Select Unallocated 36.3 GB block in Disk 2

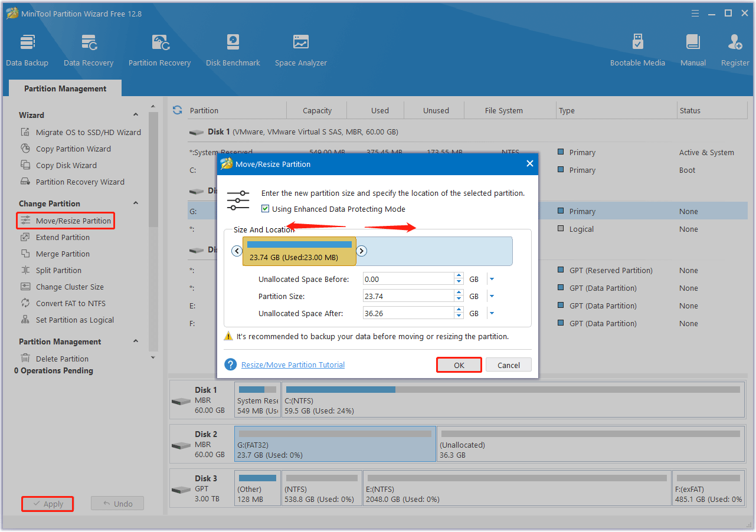click(x=590, y=444)
